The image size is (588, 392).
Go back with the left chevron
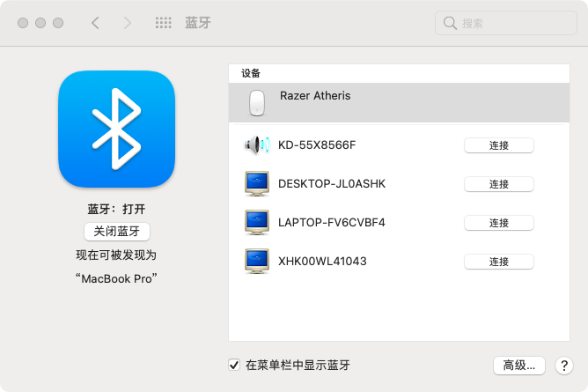pyautogui.click(x=96, y=23)
